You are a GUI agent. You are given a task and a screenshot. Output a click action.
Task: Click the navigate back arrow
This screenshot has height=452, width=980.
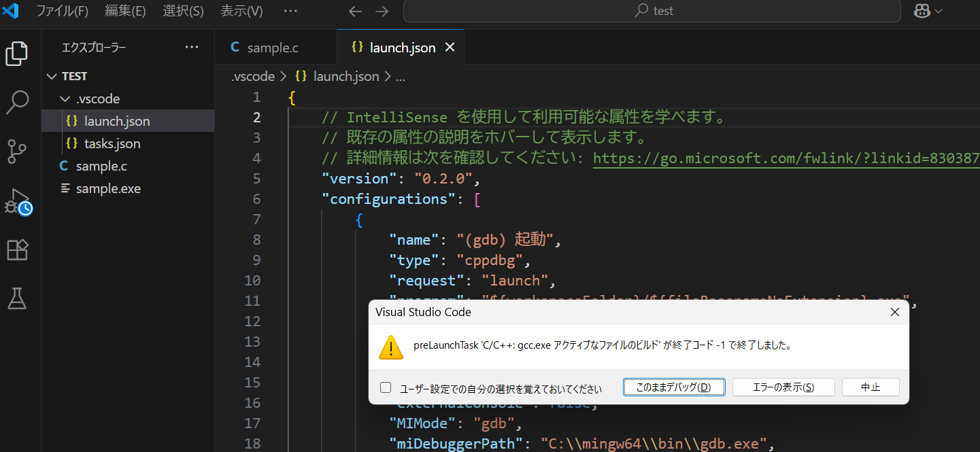coord(354,11)
